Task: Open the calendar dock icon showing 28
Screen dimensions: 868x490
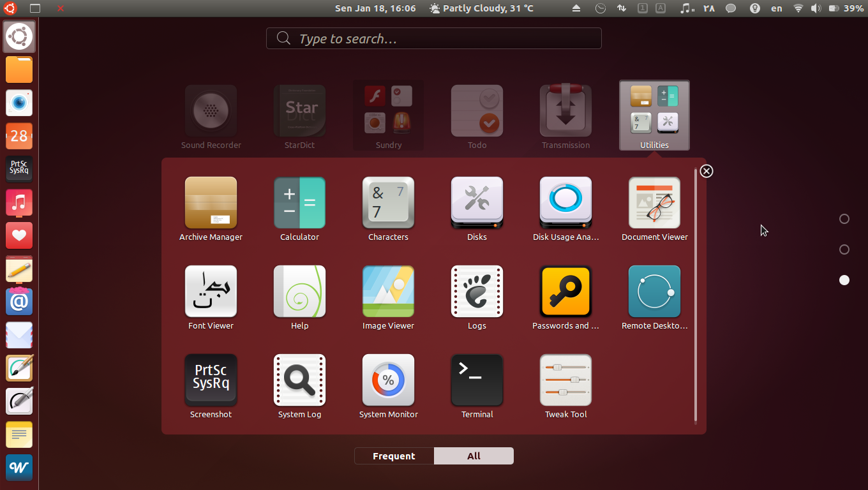Action: [19, 135]
